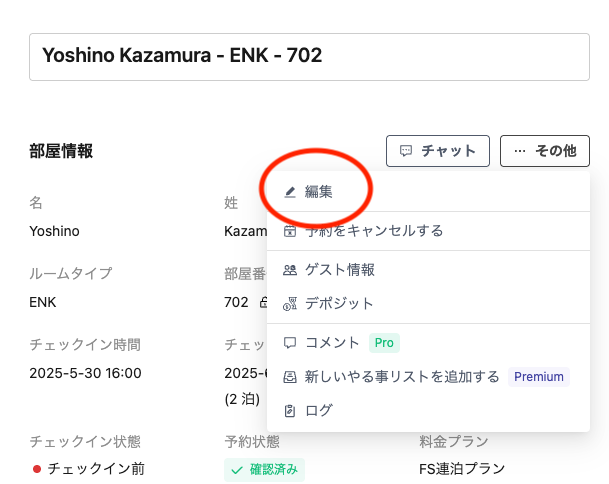
Task: Click the speech bubble icon beside コメント
Action: pyautogui.click(x=290, y=343)
